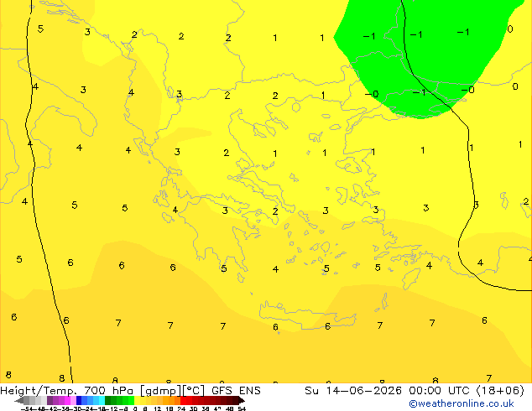Image resolution: width=532 pixels, height=411 pixels.
Task: Click the cyan swatch in the color legend
Action: (102, 400)
